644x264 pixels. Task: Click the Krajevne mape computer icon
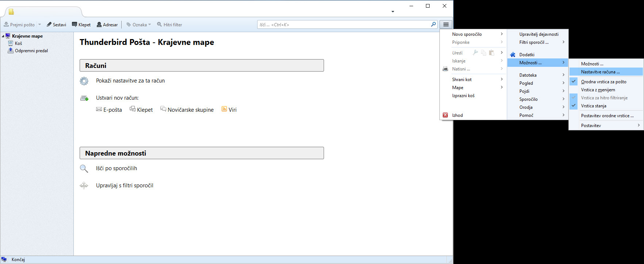point(8,36)
